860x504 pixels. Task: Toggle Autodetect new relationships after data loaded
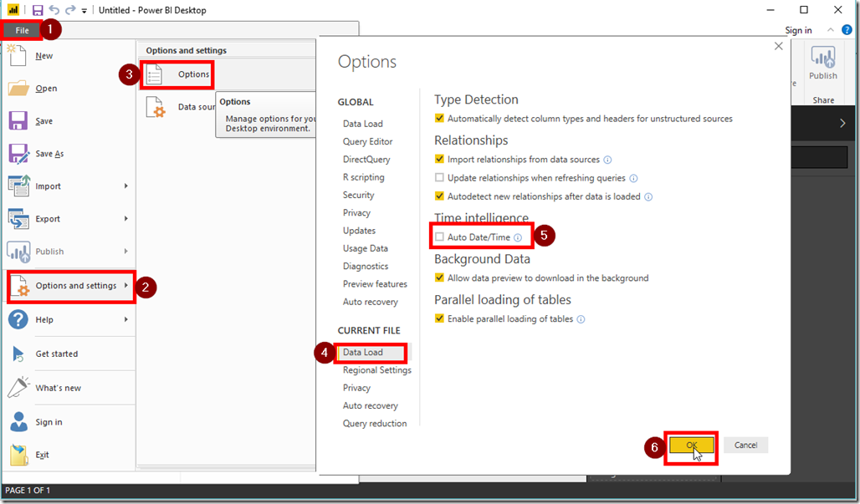pos(439,196)
